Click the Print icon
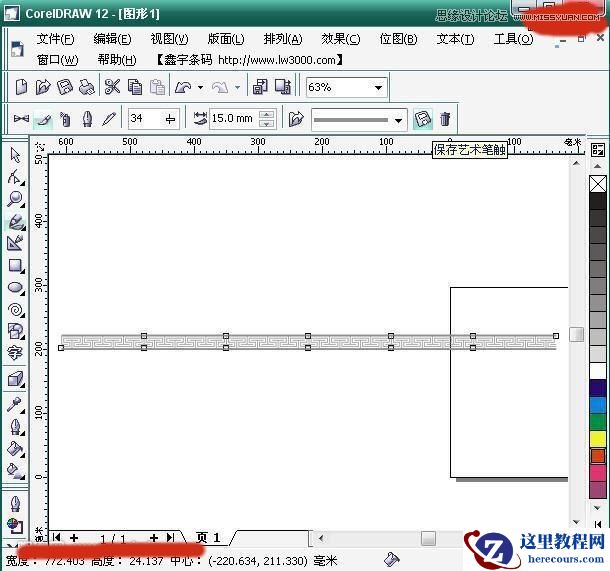610x571 pixels. click(x=86, y=87)
